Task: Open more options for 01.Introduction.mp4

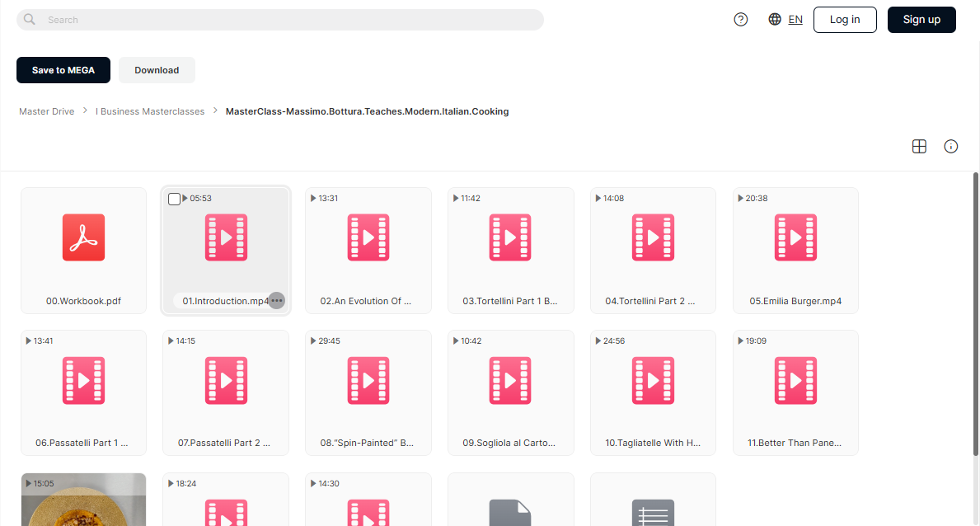Action: tap(276, 301)
